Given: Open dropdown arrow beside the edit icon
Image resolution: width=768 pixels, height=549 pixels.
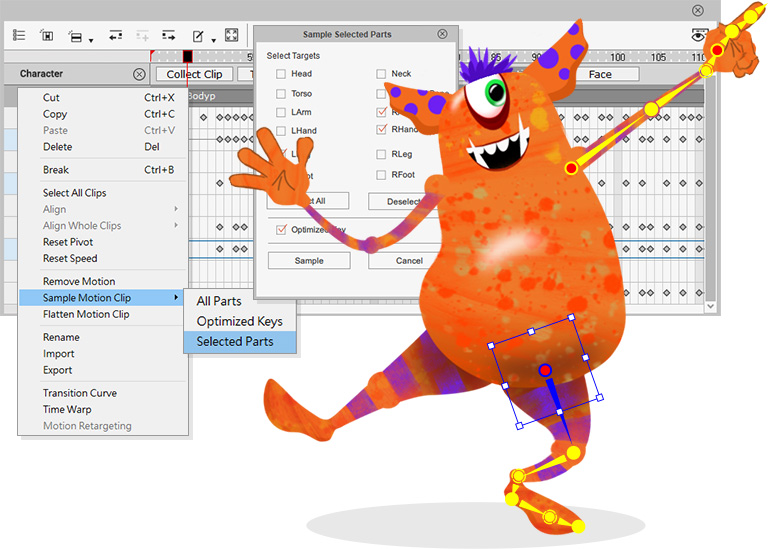Looking at the screenshot, I should tap(213, 40).
